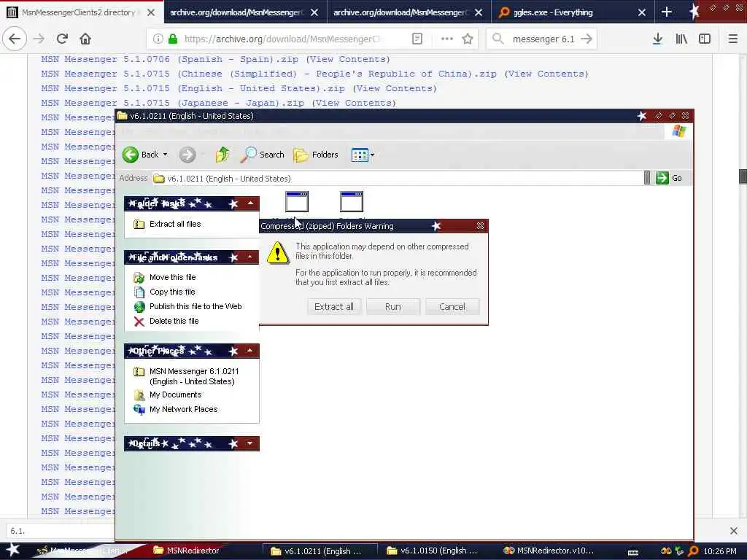Click the site information icon in URL bar
The height and width of the screenshot is (560, 747).
pos(158,39)
